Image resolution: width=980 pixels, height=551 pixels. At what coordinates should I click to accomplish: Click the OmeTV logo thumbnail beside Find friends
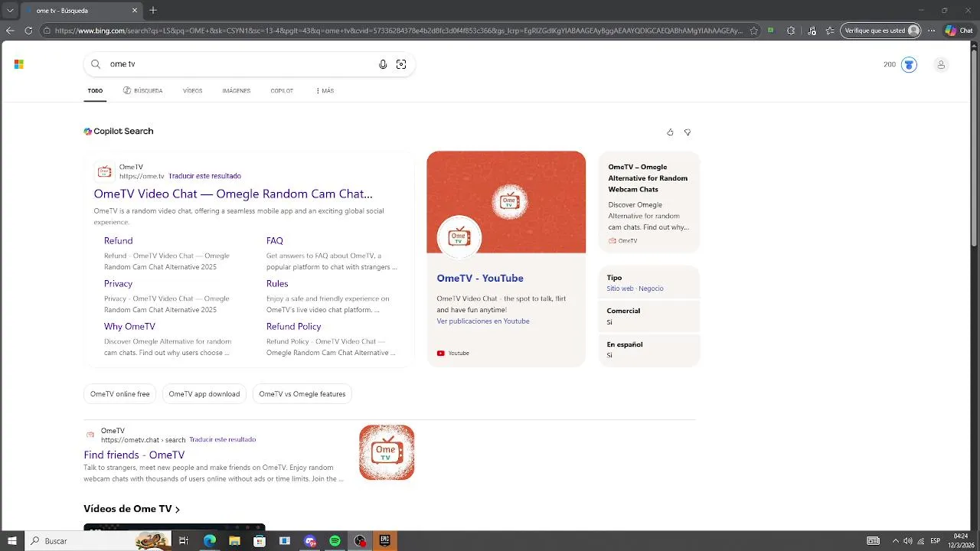tap(387, 452)
